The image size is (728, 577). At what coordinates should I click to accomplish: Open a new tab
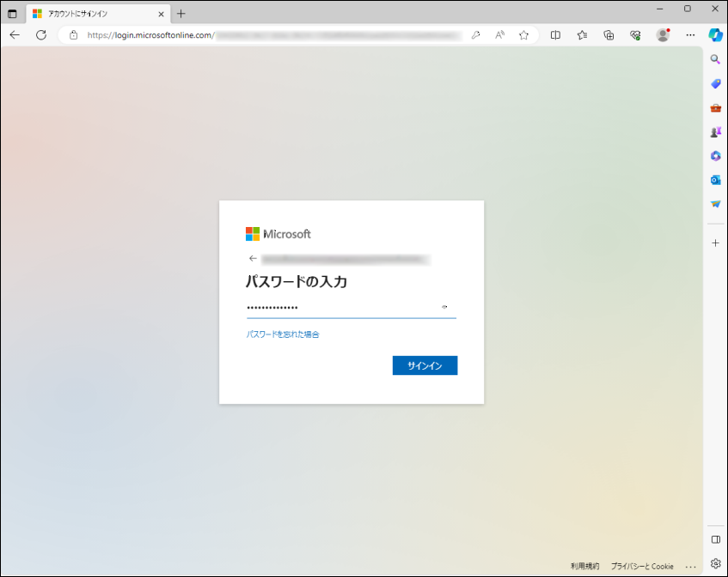click(180, 14)
